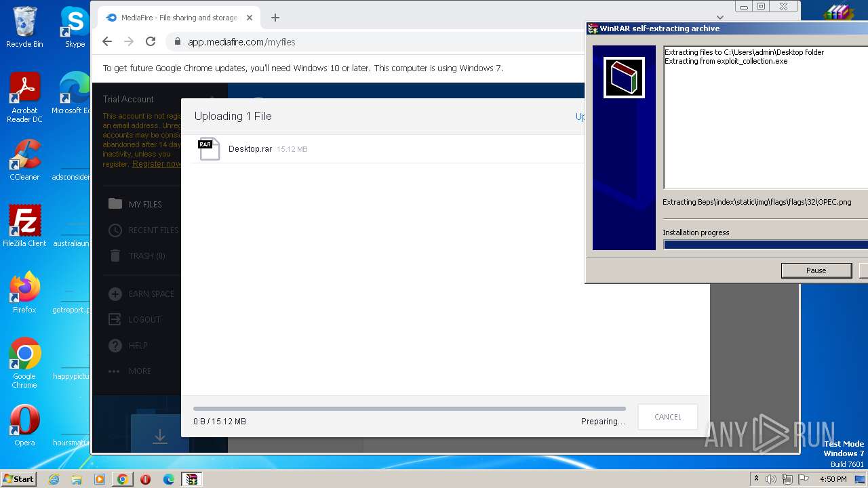Screen dimensions: 868x488
Task: Open media player from taskbar
Action: (x=100, y=479)
